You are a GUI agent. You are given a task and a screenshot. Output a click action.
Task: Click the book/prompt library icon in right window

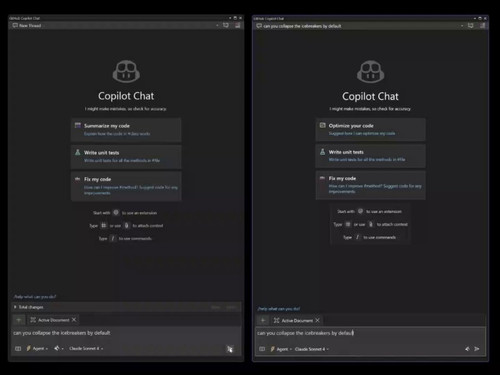[x=262, y=349]
